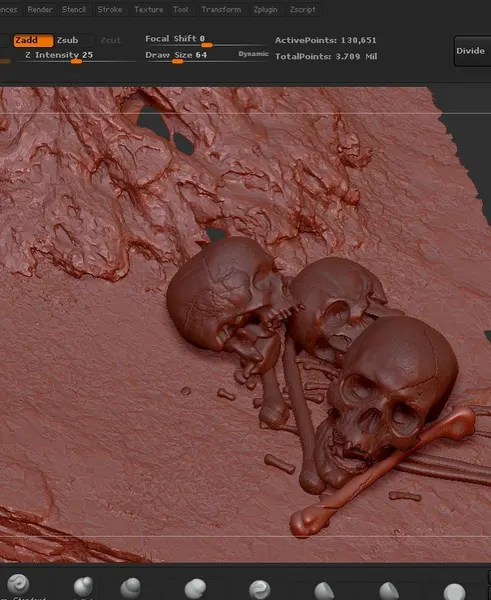Image resolution: width=491 pixels, height=600 pixels.
Task: Expand the Texture menu
Action: (x=148, y=9)
